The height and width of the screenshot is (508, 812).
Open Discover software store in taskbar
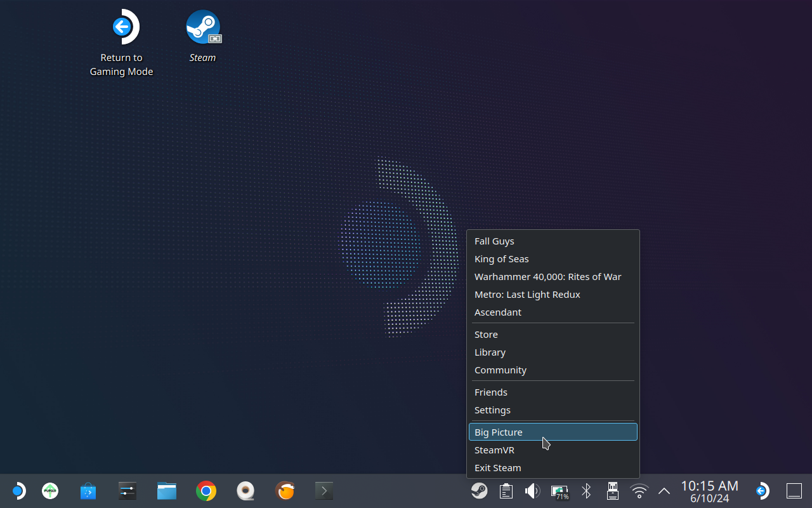(88, 491)
